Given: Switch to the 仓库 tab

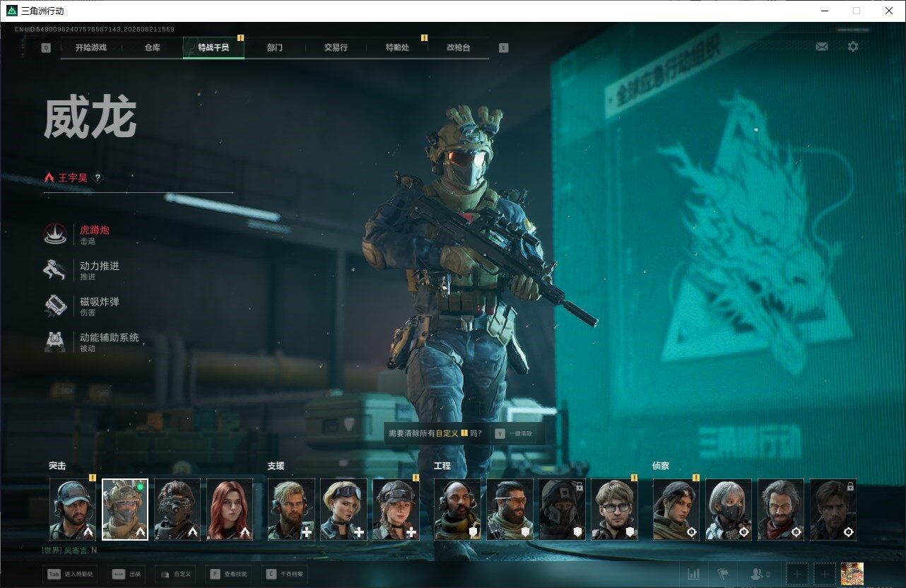Looking at the screenshot, I should 152,48.
